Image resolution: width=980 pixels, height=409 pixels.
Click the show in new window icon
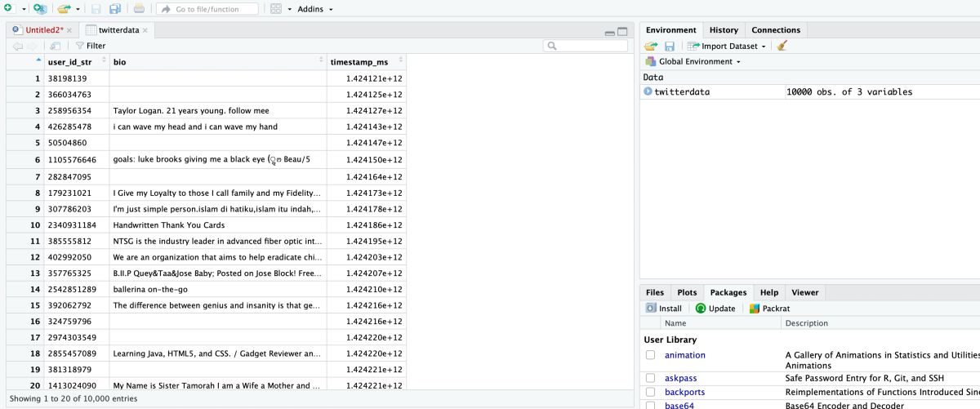tap(55, 47)
